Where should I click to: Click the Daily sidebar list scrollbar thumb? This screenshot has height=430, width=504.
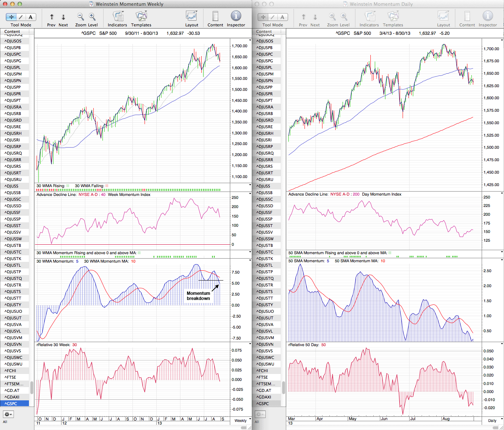tap(283, 387)
